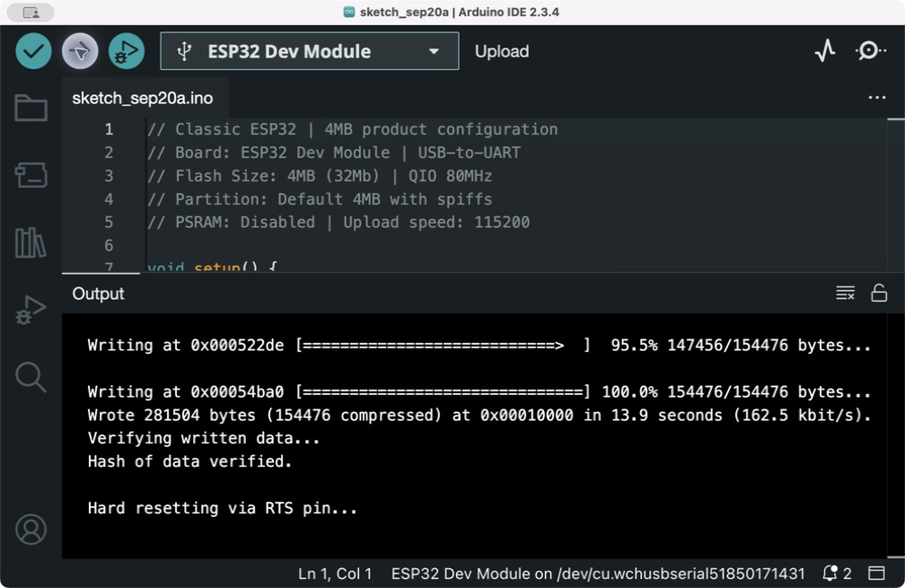The width and height of the screenshot is (905, 588).
Task: Open the Serial Monitor
Action: [870, 51]
